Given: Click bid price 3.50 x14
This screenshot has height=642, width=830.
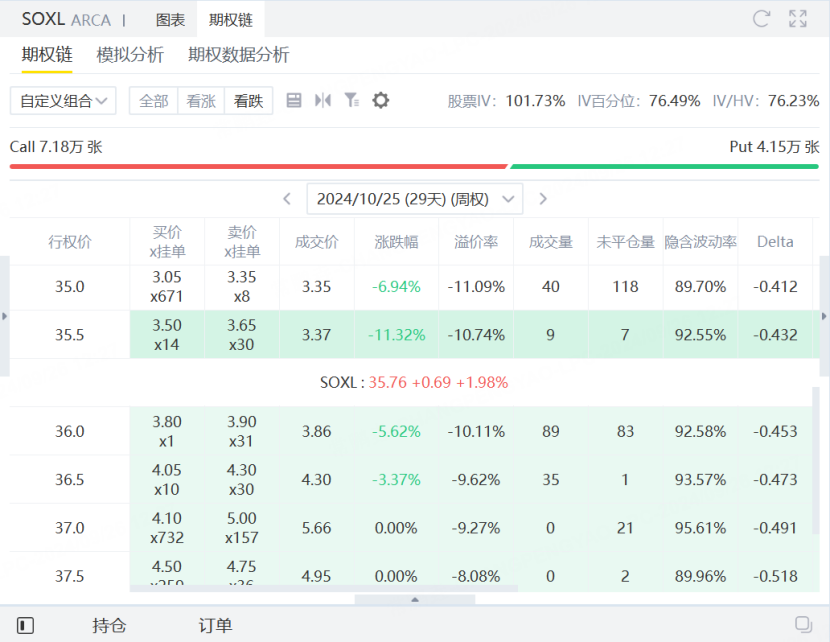Looking at the screenshot, I should pos(167,334).
